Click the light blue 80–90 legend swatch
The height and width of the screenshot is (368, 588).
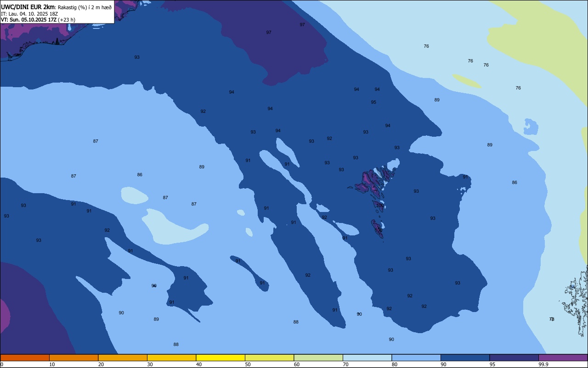click(x=416, y=357)
